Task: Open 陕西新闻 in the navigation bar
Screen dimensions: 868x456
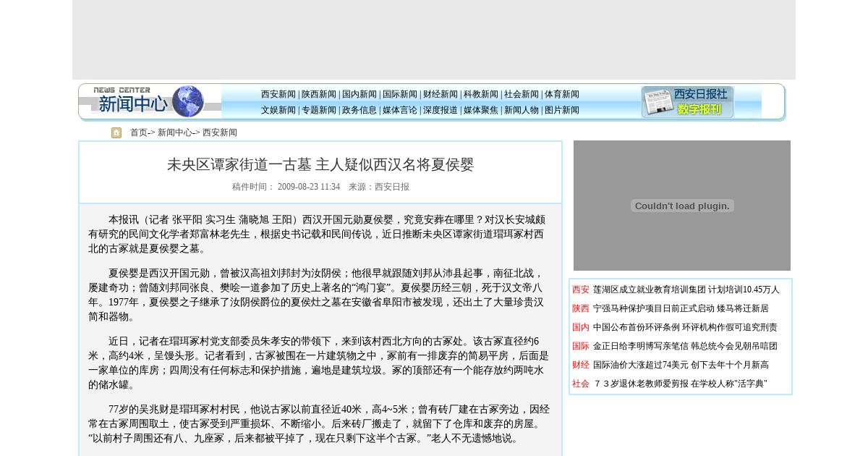Action: 319,94
